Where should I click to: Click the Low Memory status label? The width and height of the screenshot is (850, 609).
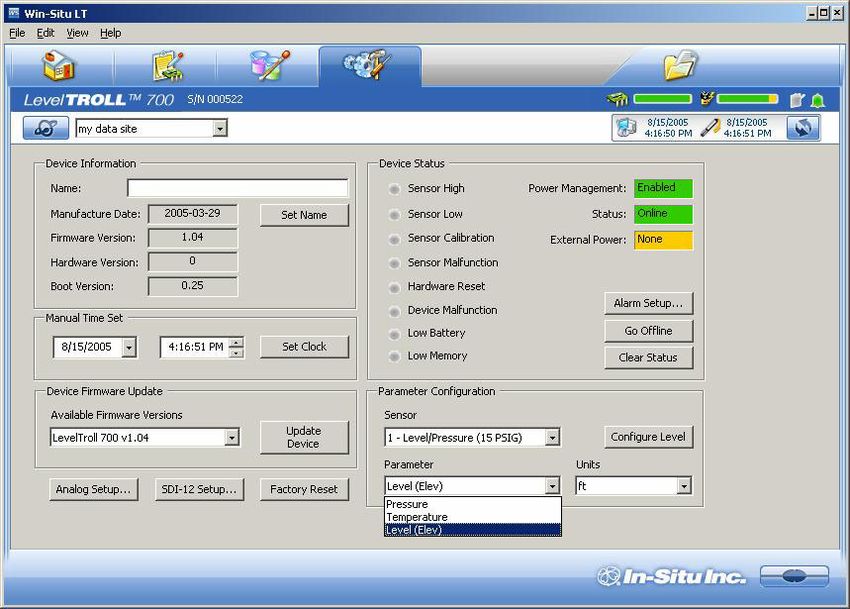(437, 356)
